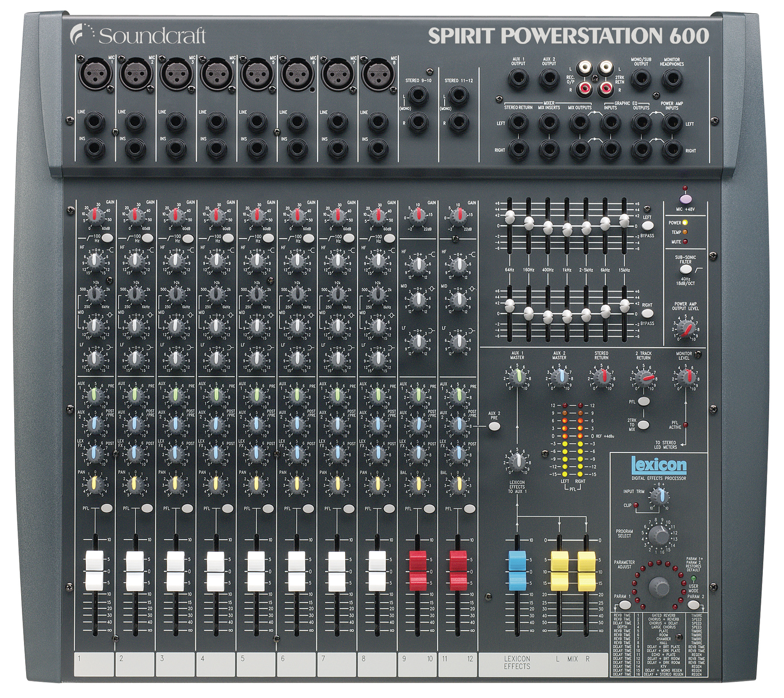
Task: Enable channel 5 100 Hz filter button
Action: (x=269, y=238)
